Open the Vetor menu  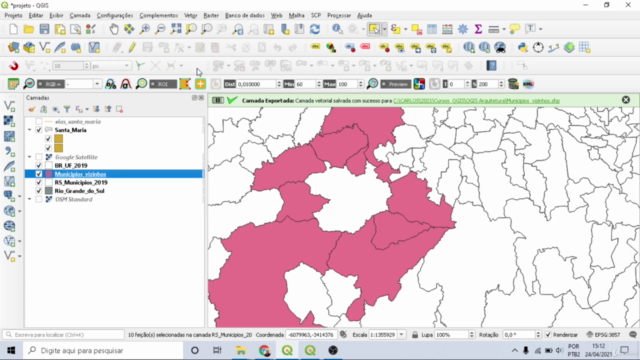click(x=191, y=16)
